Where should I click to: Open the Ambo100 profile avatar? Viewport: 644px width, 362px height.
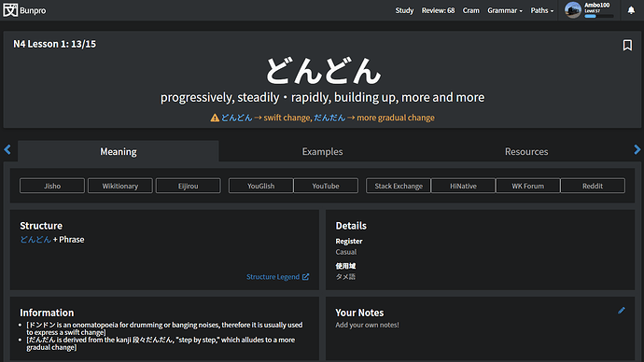click(x=572, y=10)
